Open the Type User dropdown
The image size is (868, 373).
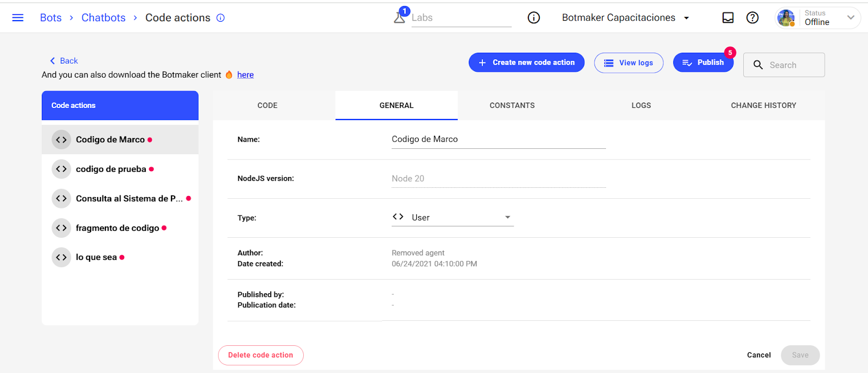point(452,217)
